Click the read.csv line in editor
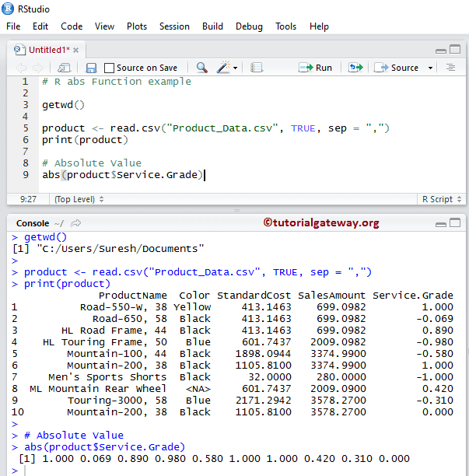This screenshot has width=469, height=476. [215, 128]
